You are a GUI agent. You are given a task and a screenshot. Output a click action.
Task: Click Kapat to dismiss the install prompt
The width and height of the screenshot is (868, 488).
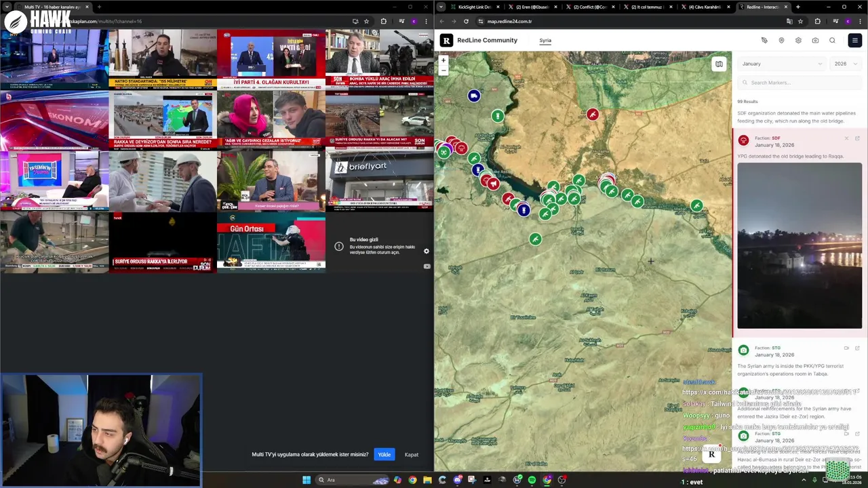coord(412,455)
